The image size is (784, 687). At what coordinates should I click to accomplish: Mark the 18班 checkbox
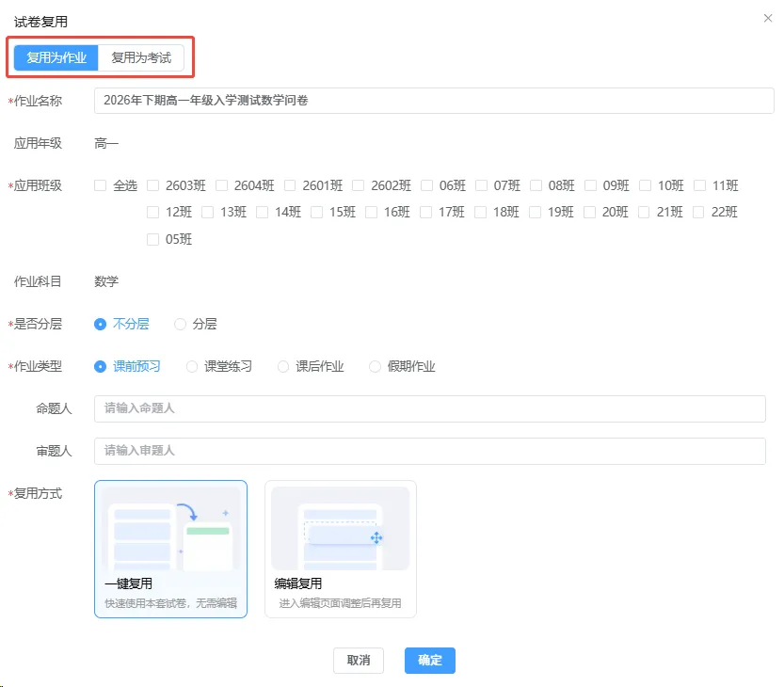[480, 212]
